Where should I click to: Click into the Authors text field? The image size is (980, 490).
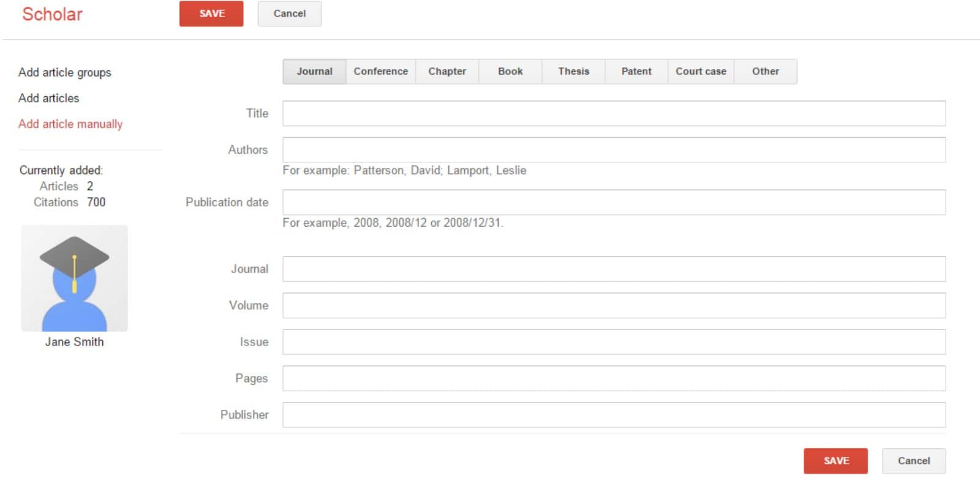[614, 150]
